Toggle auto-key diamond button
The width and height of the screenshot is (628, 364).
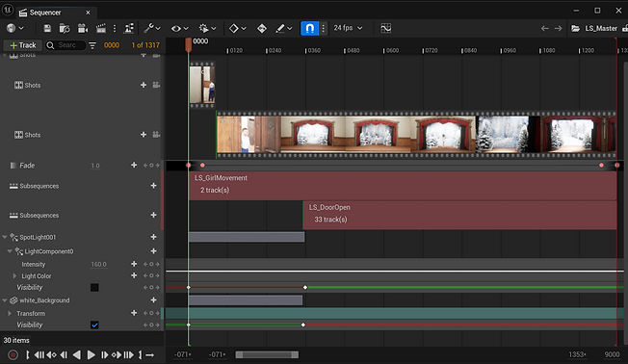coord(262,29)
